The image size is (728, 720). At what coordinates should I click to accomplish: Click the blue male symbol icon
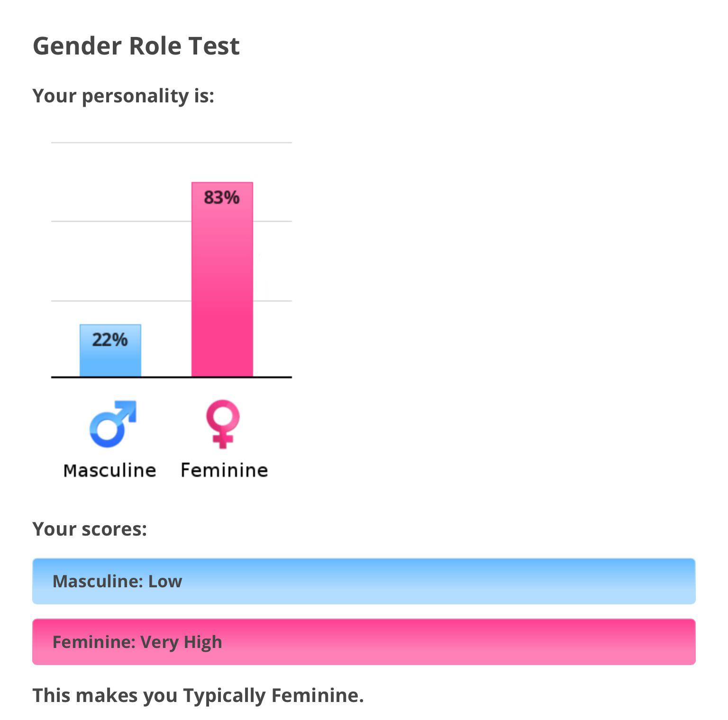click(112, 424)
